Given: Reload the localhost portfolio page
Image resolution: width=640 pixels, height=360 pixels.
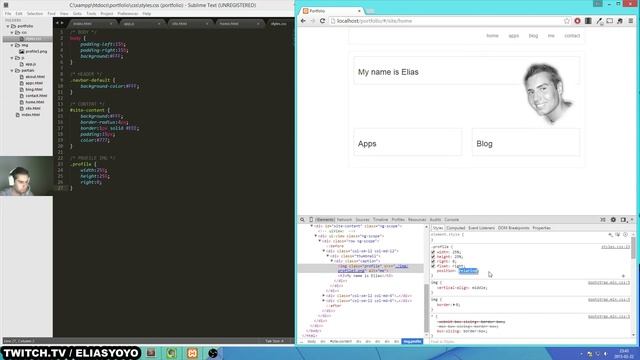Looking at the screenshot, I should (322, 21).
